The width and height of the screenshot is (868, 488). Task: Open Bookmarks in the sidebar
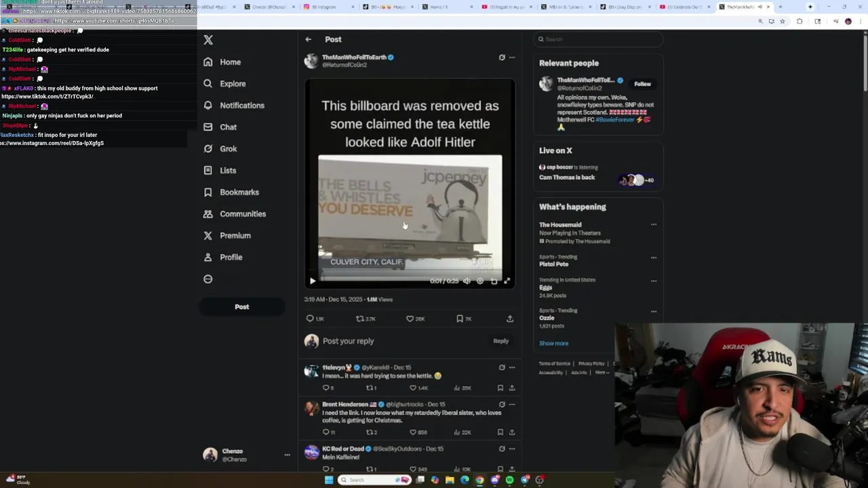(x=231, y=192)
